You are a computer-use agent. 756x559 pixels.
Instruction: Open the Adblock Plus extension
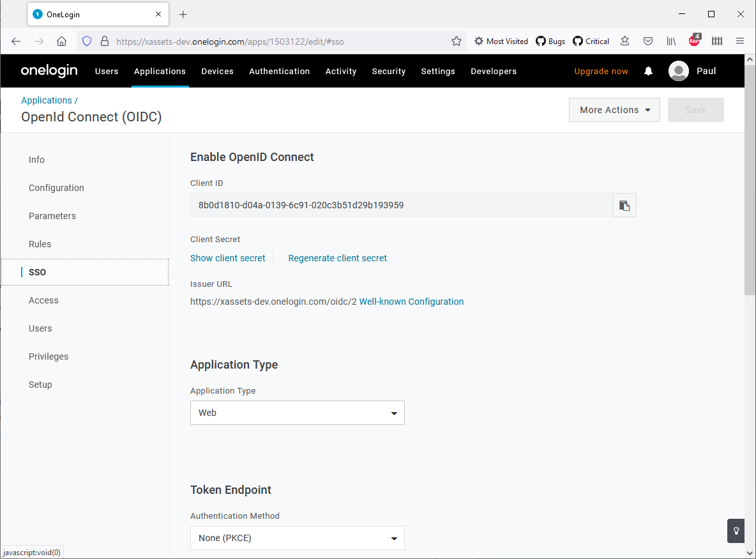click(x=694, y=40)
